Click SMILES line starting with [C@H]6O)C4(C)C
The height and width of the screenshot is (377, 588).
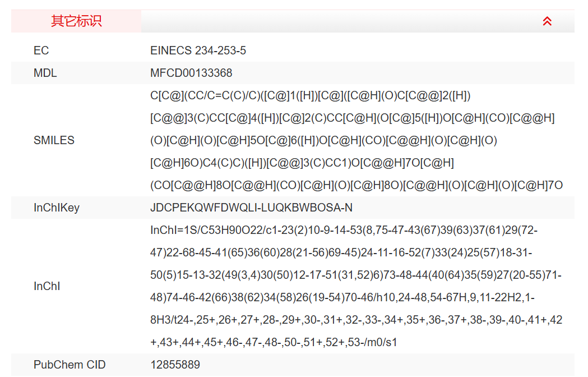(302, 163)
